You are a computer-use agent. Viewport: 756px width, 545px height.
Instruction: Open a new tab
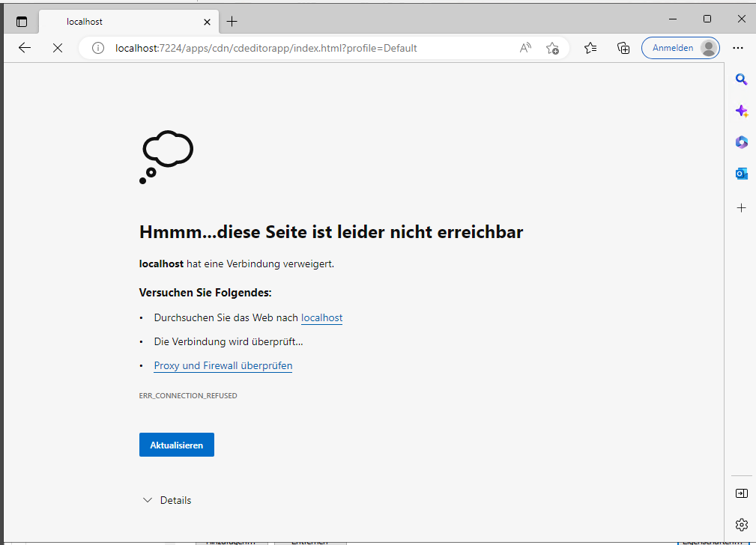(x=232, y=22)
